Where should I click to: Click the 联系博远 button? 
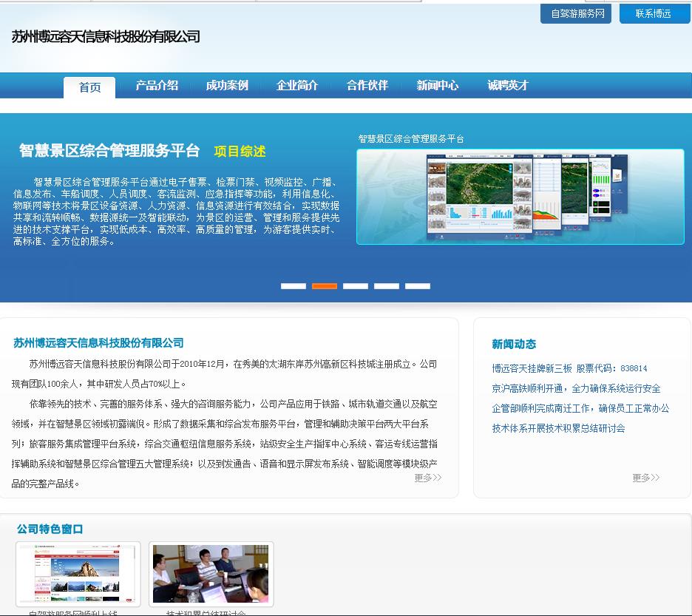tap(654, 14)
